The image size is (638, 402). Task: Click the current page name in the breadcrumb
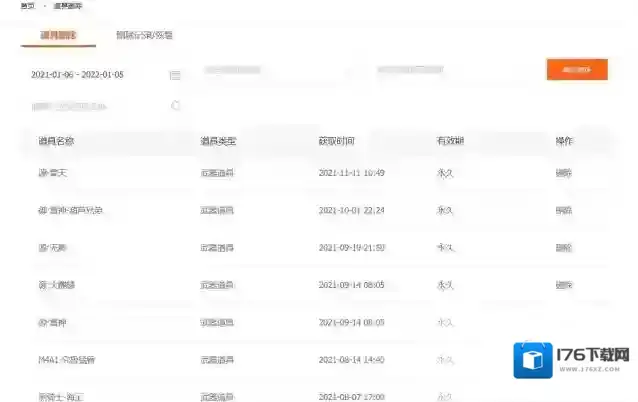pyautogui.click(x=68, y=6)
